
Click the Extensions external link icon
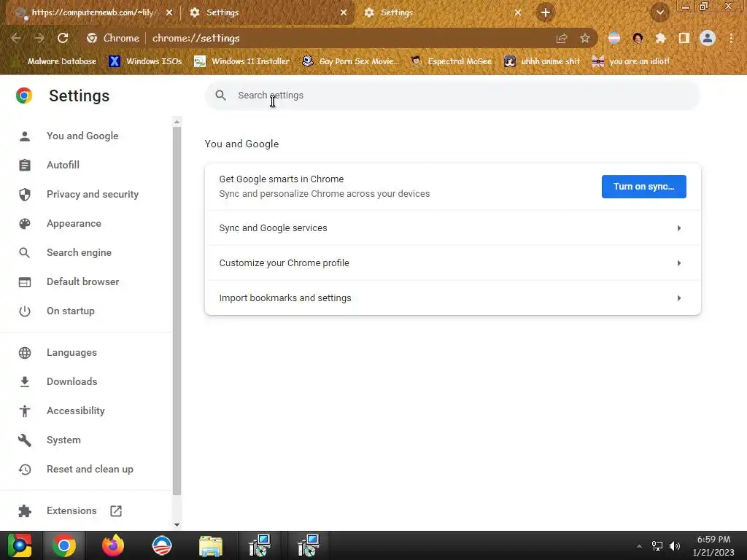coord(116,511)
